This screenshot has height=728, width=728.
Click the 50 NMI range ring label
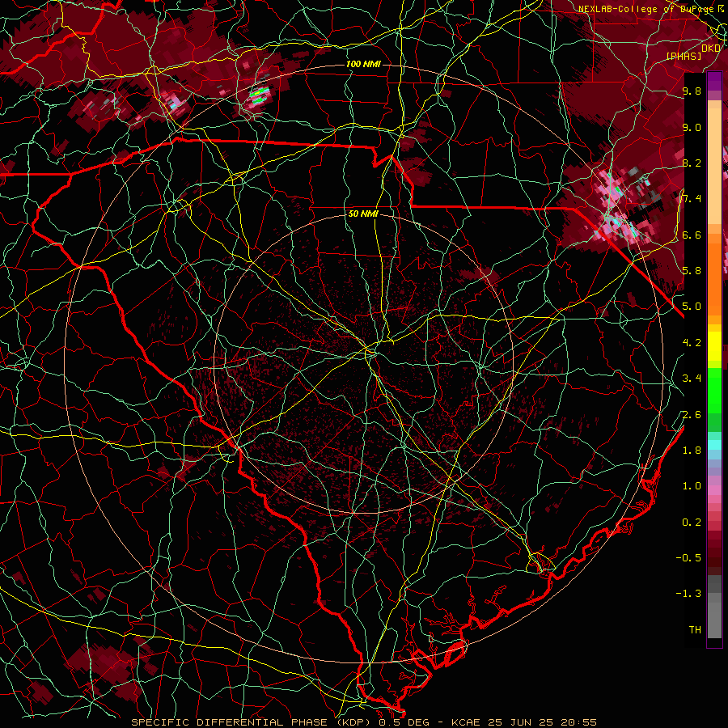pyautogui.click(x=363, y=214)
